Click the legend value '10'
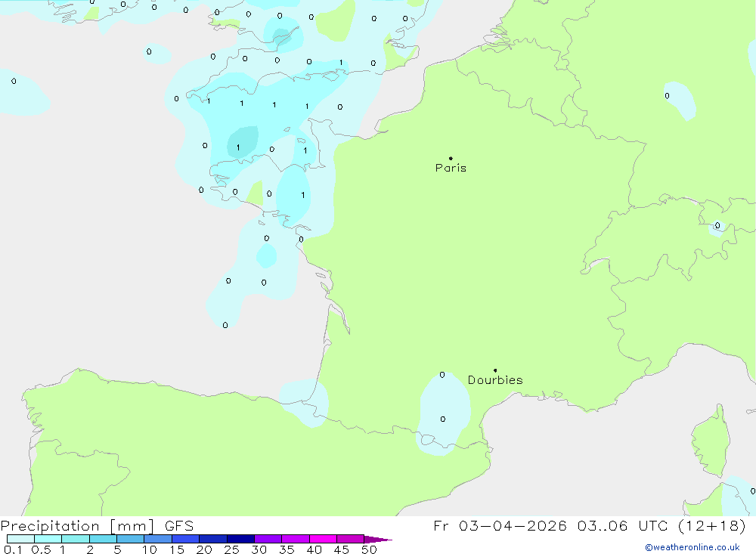 click(x=150, y=549)
